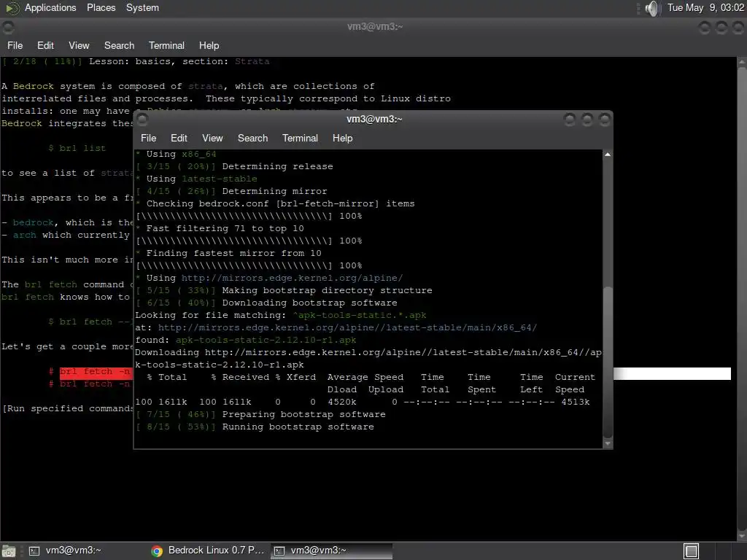Click '[Run specified commands' prompt text

(68, 408)
